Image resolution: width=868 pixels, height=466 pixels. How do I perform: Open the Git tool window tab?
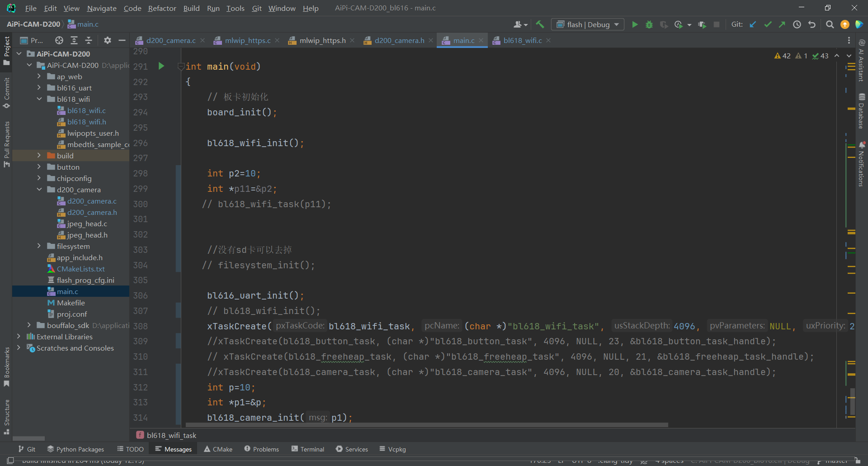(x=27, y=449)
